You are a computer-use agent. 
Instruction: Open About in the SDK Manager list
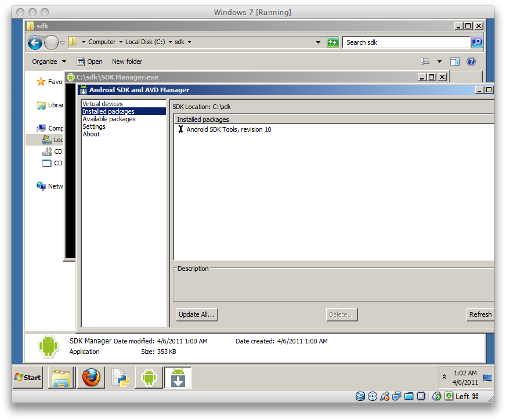click(x=91, y=134)
